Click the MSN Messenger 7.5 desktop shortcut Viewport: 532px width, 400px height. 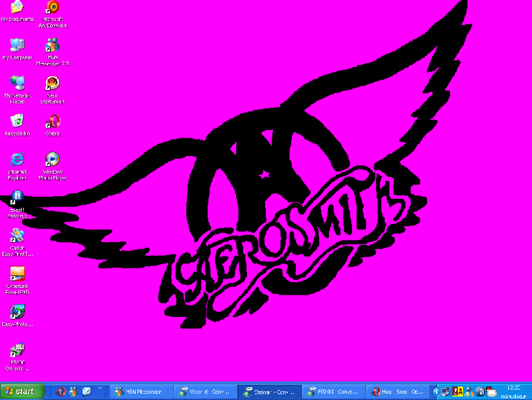pos(53,52)
